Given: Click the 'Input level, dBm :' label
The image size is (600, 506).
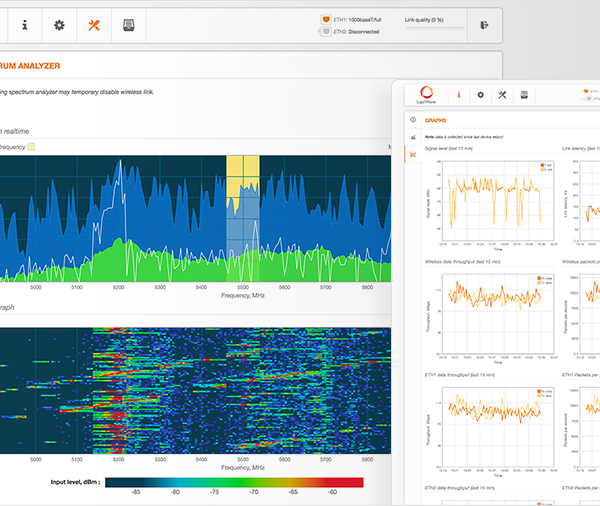Looking at the screenshot, I should point(75,482).
